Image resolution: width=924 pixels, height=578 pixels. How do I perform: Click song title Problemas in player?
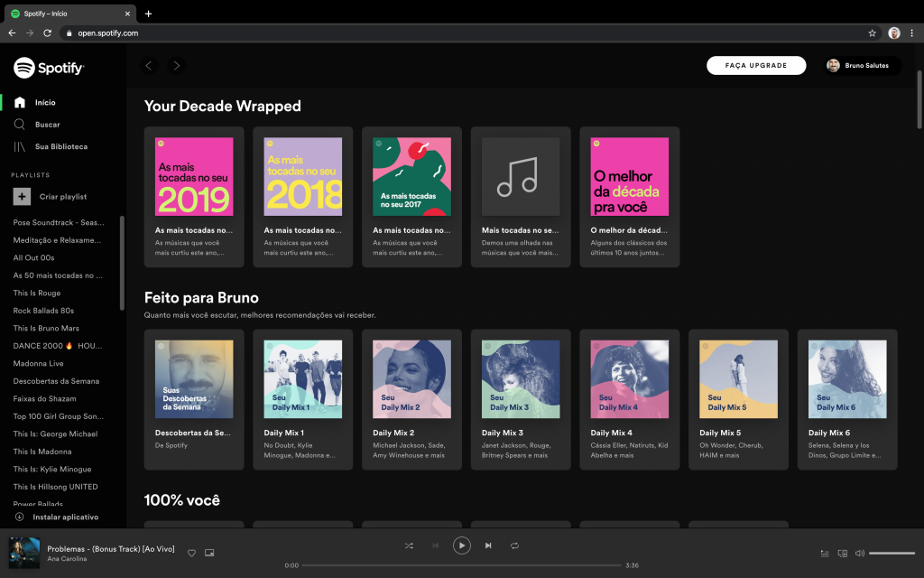(111, 548)
